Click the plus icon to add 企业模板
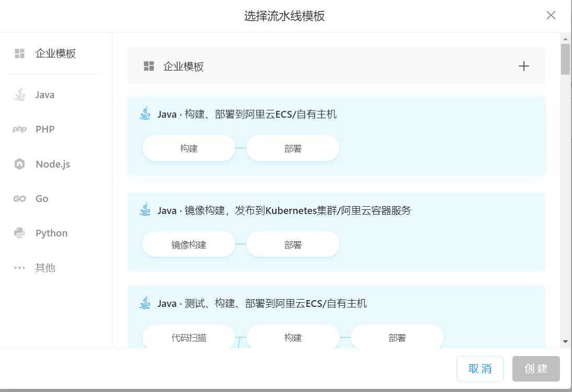Image resolution: width=572 pixels, height=392 pixels. pos(523,66)
